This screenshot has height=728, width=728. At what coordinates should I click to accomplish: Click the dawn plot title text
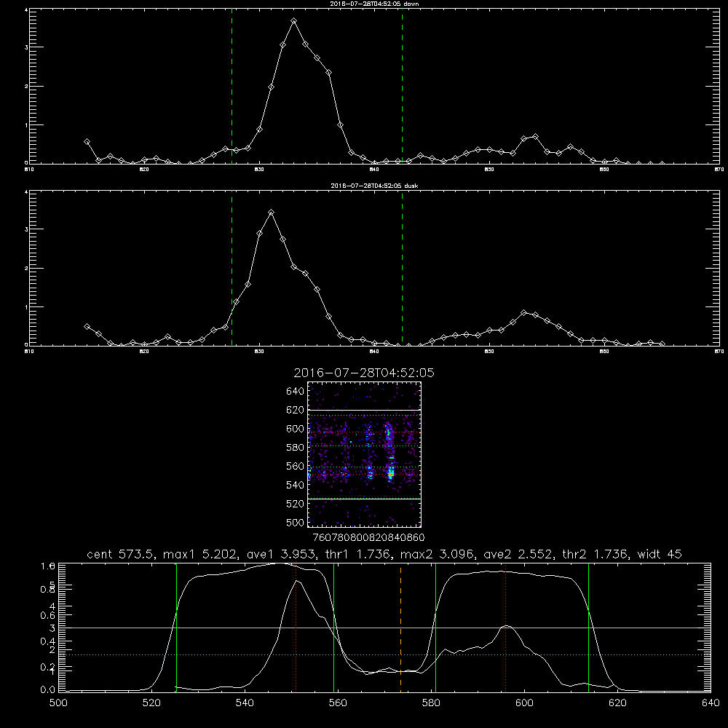[374, 4]
